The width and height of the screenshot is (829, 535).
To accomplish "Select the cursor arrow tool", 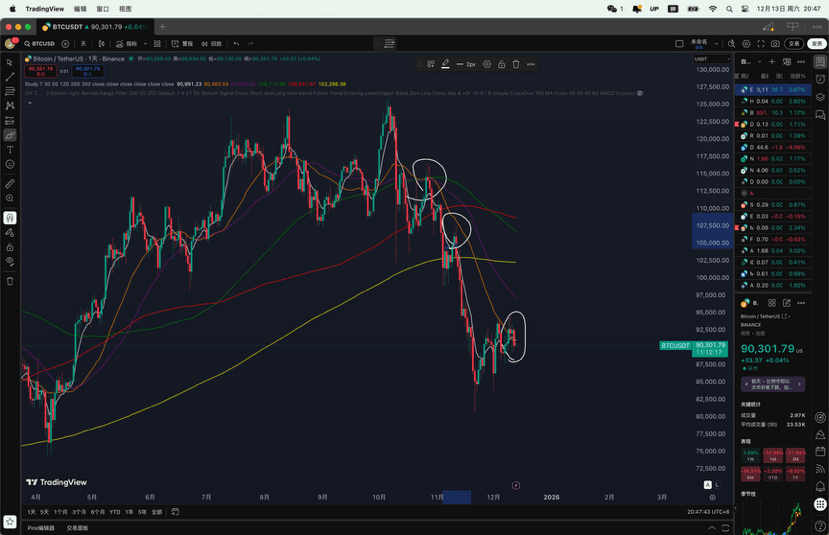I will click(10, 62).
